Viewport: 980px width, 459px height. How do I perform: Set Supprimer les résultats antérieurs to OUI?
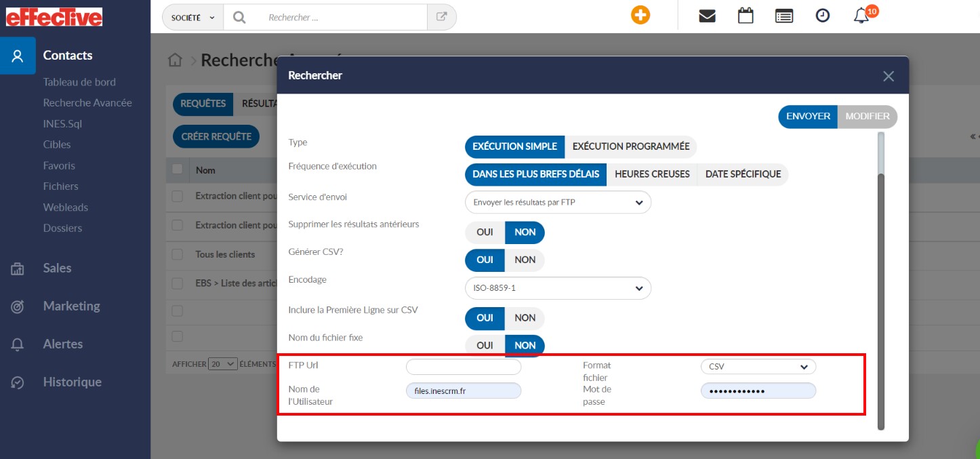[x=485, y=232]
